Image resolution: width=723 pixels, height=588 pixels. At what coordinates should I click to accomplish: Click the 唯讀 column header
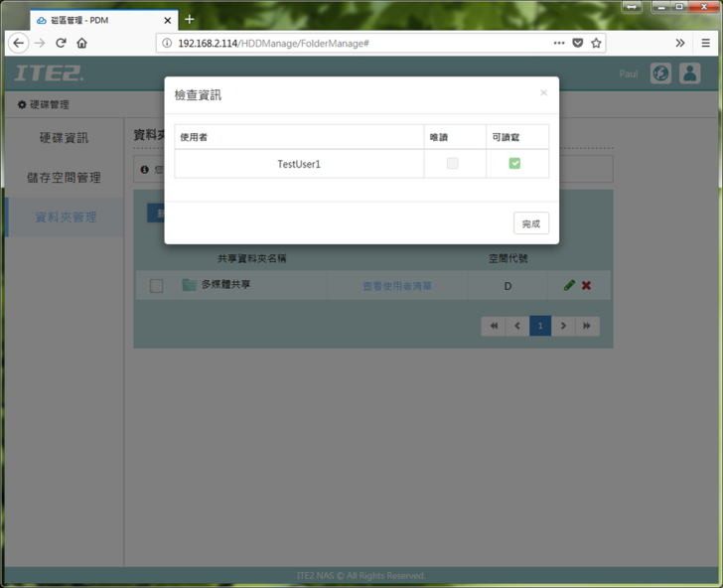[455, 137]
